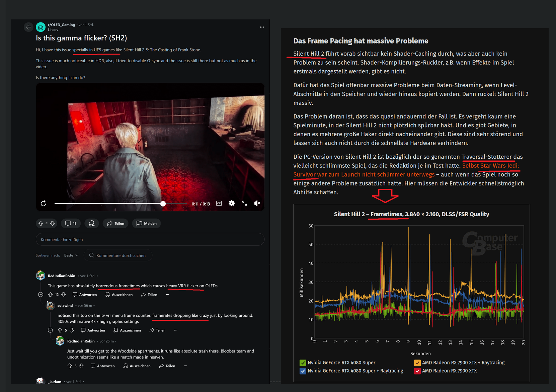Toggle the AMD Radeon RX 7900 XTX checkbox
This screenshot has height=392, width=556.
(x=417, y=371)
